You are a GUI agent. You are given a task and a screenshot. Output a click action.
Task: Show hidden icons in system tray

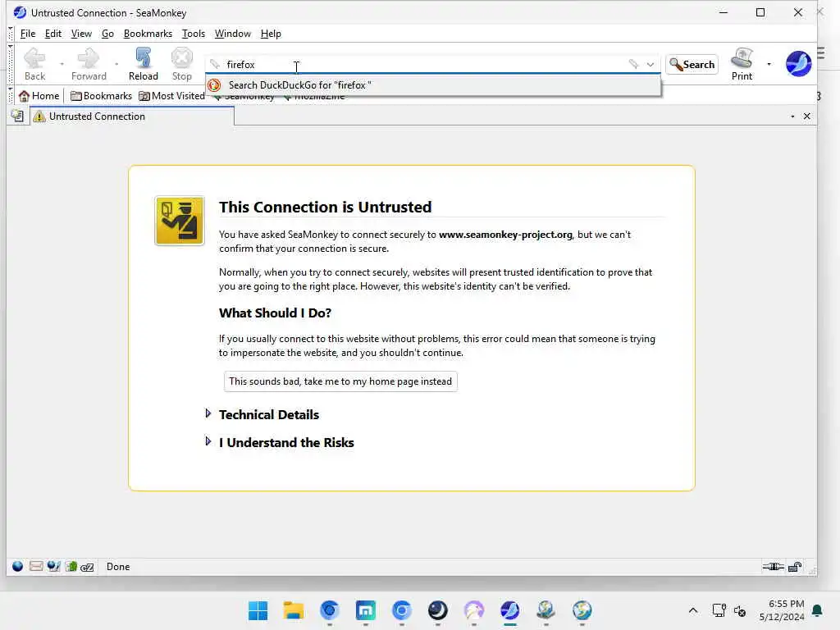click(692, 610)
